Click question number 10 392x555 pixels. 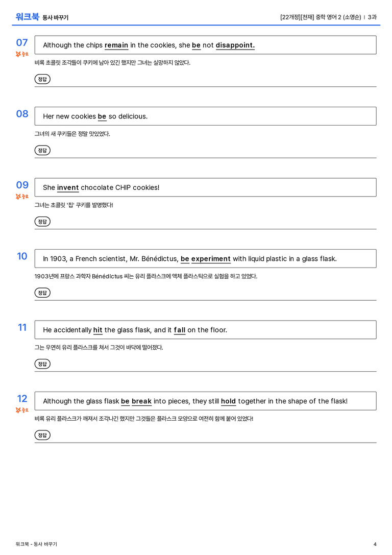[22, 256]
